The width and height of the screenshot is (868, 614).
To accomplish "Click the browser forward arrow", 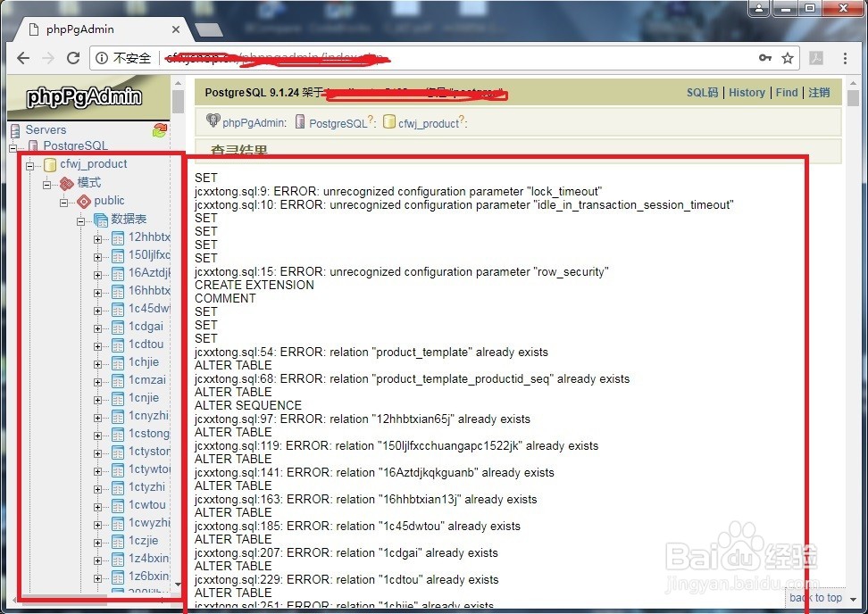I will click(x=48, y=57).
